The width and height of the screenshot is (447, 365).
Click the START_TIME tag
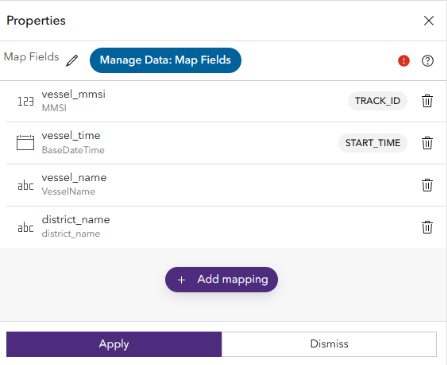pyautogui.click(x=373, y=143)
